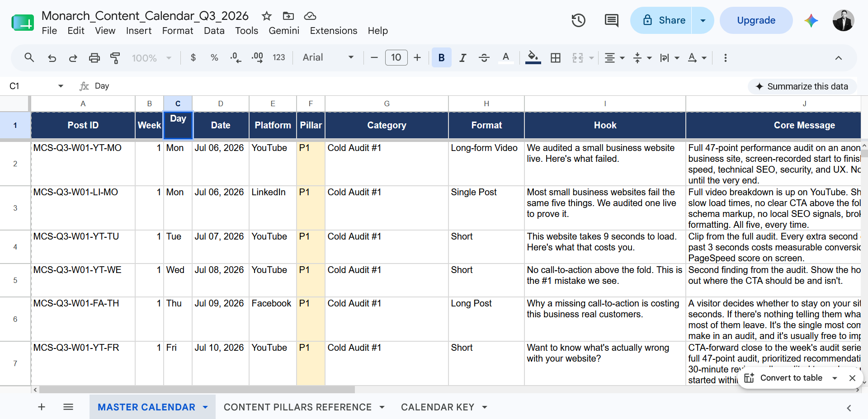Viewport: 868px width, 419px height.
Task: Open the Sheets home icon
Action: [x=23, y=22]
